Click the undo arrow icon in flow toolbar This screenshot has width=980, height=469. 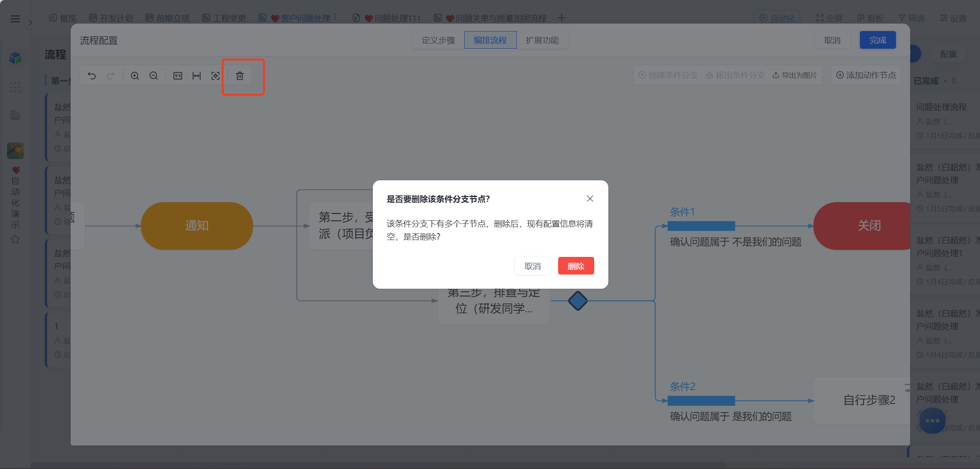[x=92, y=76]
